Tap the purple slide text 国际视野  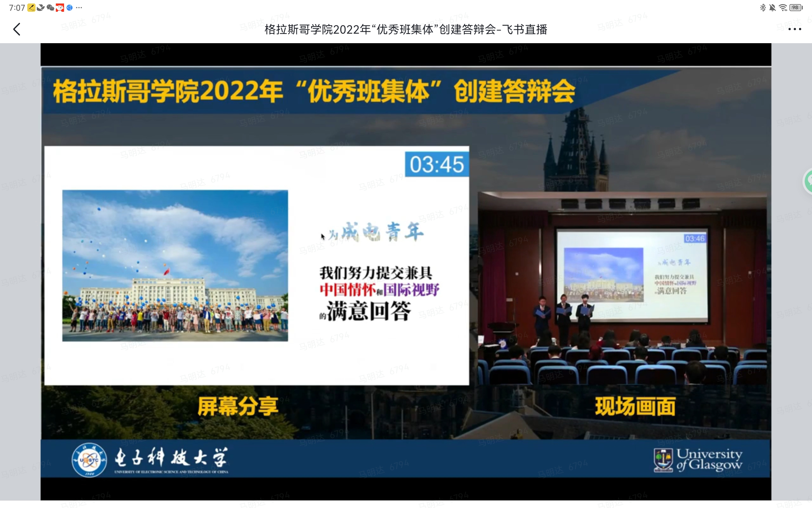tap(411, 290)
